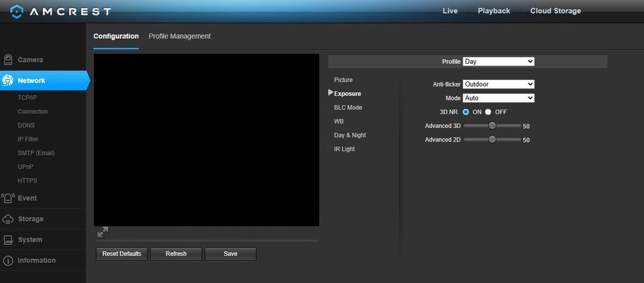Screen dimensions: 644x283
Task: Turn 3D NR ON
Action: 466,112
